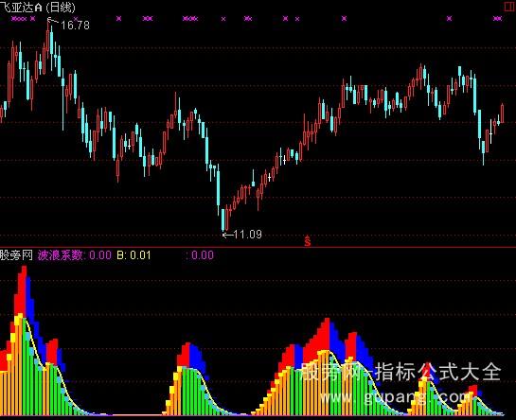This screenshot has width=516, height=420.
Task: Click the red box icon at top-right corner
Action: coord(510,7)
